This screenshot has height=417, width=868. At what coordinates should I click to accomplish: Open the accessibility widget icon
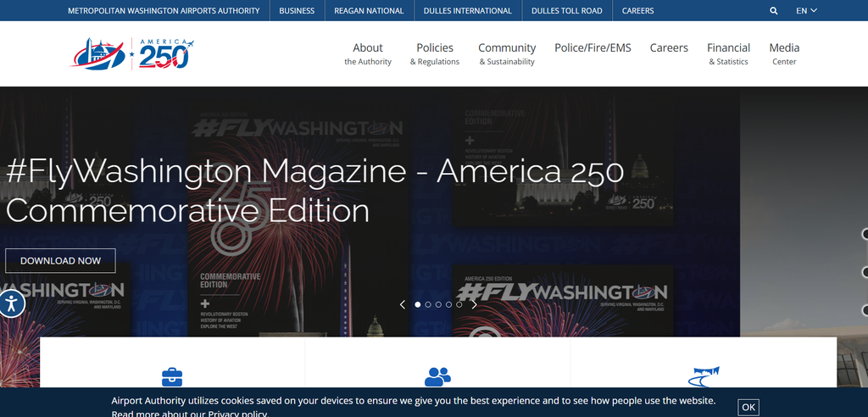point(11,303)
